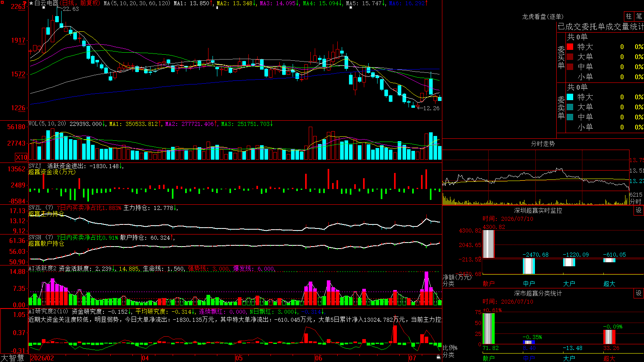
Task: Click the cyan 特大 sell-order color swatch
Action: [570, 97]
